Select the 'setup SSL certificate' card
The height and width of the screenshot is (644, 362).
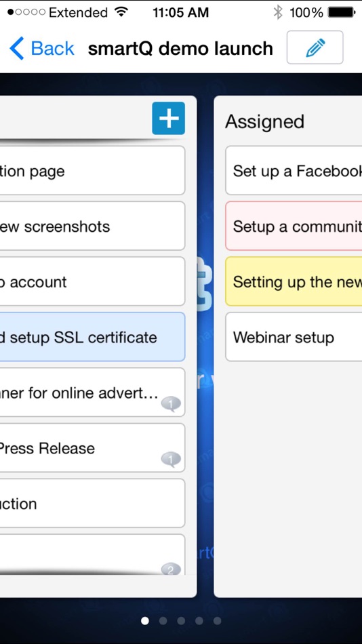point(92,337)
